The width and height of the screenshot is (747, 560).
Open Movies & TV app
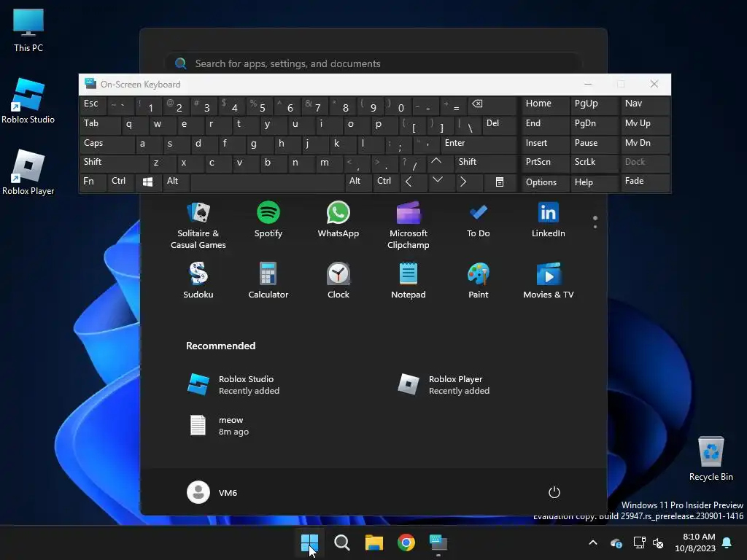click(549, 281)
